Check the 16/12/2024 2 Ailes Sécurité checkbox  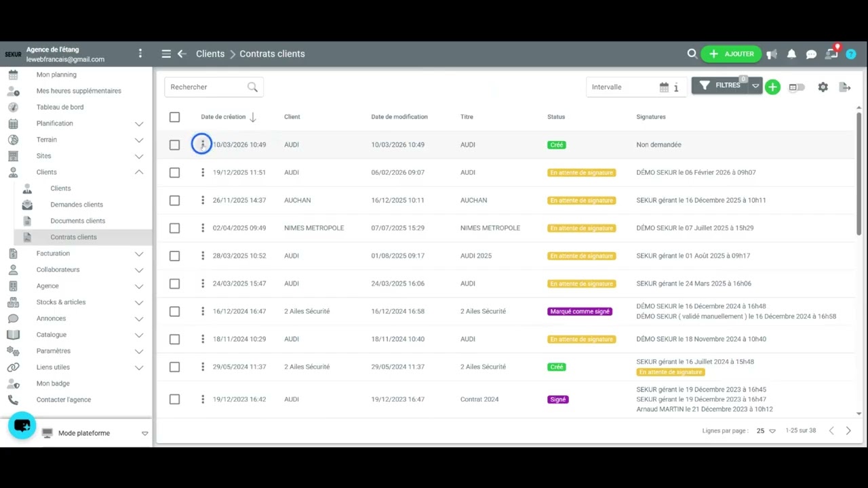[174, 312]
